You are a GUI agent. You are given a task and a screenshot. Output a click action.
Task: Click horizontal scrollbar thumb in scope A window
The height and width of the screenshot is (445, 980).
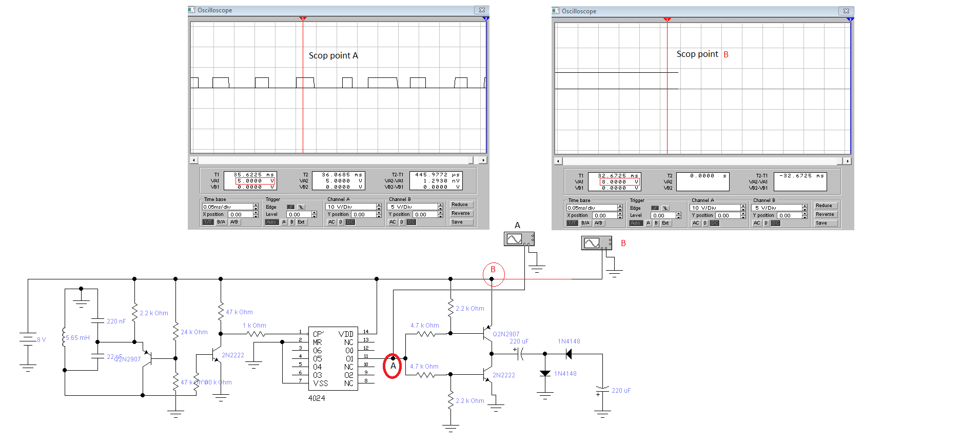coord(471,160)
